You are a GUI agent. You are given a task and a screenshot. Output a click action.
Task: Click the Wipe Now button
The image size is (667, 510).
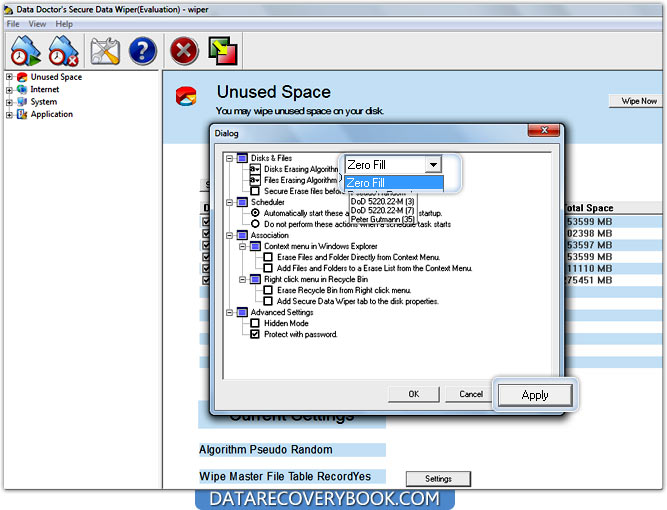tap(638, 101)
